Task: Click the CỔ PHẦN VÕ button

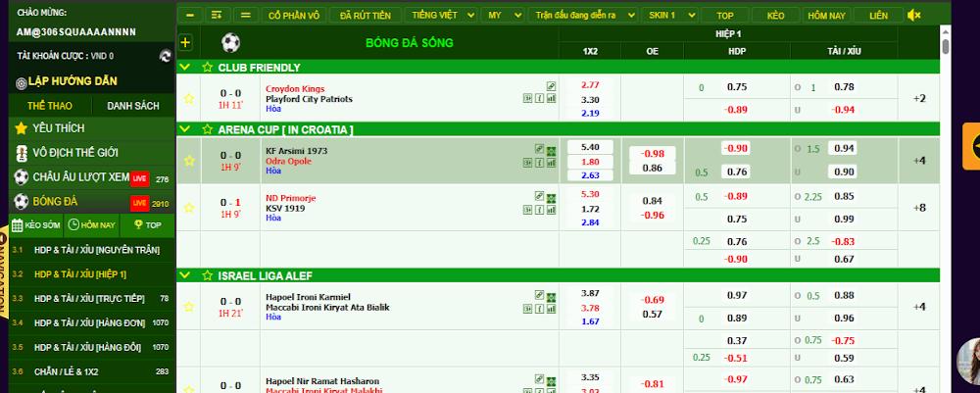Action: pos(293,15)
